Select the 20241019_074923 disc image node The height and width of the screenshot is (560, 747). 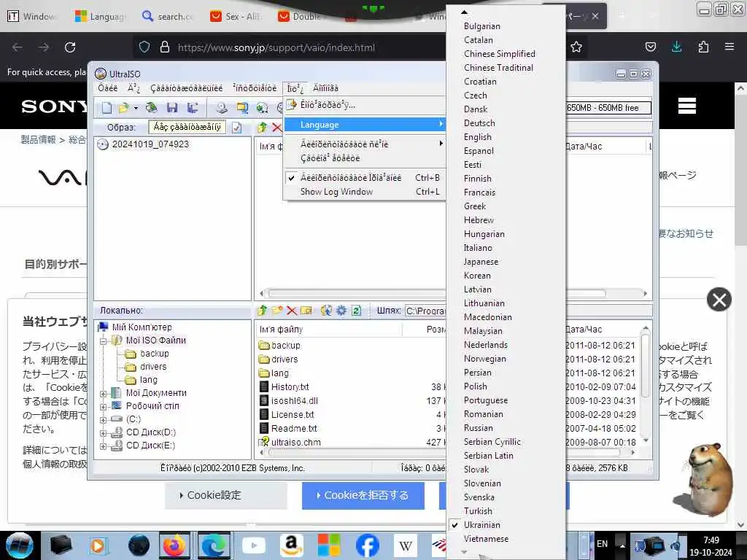150,144
